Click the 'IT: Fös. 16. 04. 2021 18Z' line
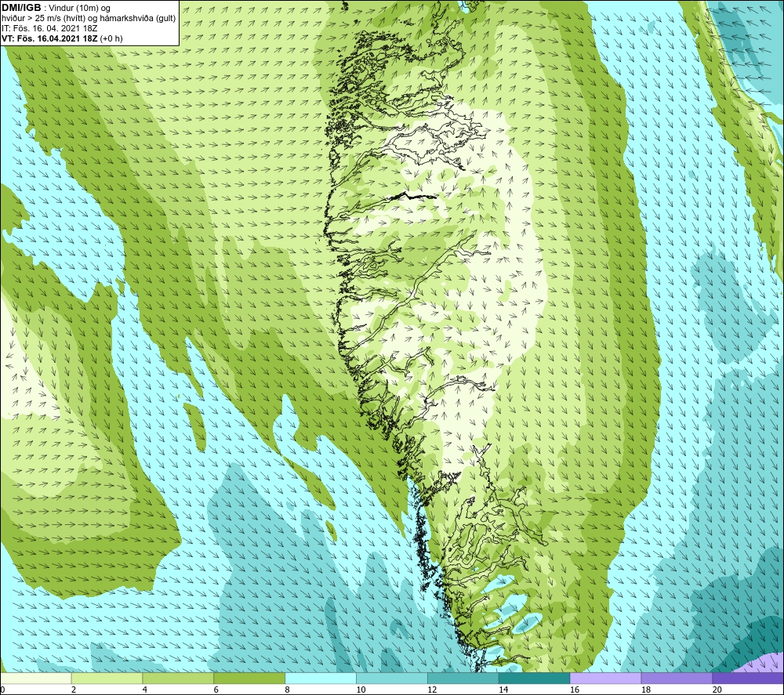Image resolution: width=784 pixels, height=695 pixels. coord(49,28)
